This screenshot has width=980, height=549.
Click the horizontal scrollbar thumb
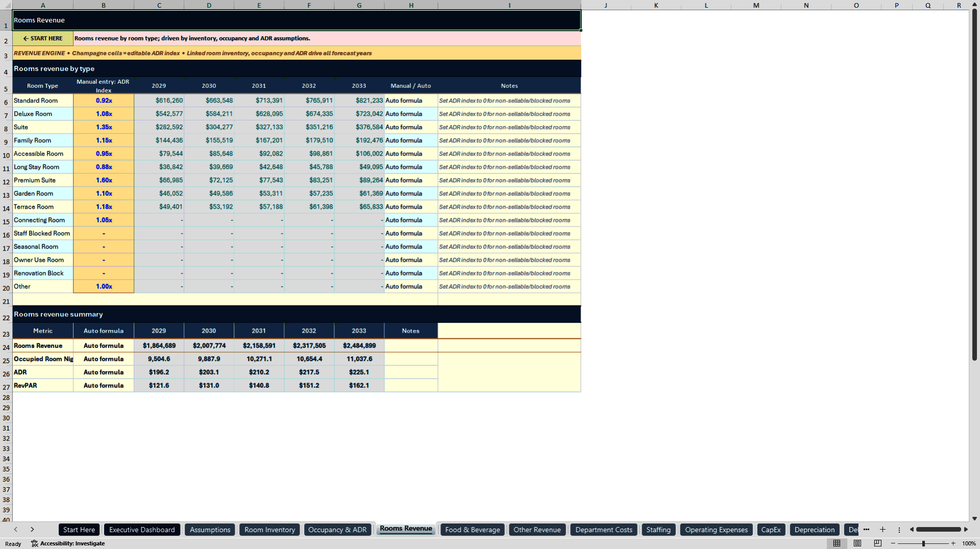coord(938,530)
